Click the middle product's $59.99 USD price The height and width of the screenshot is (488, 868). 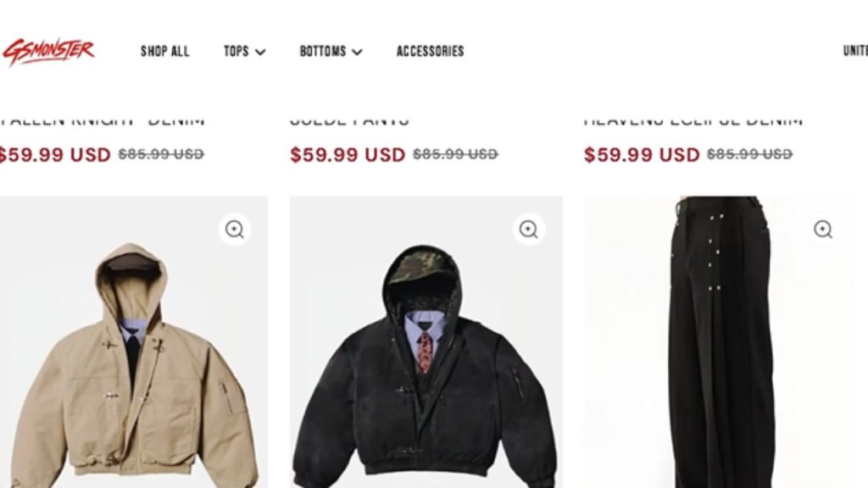348,154
